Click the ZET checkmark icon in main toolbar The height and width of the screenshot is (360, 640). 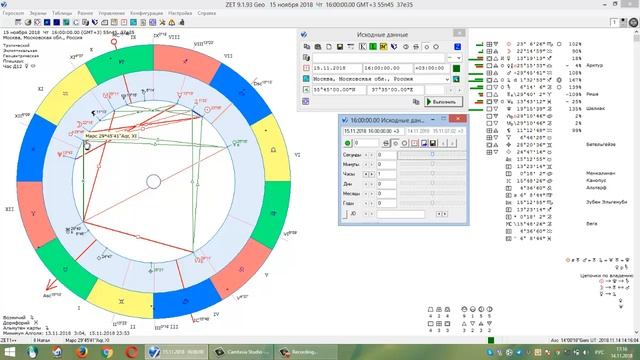(95, 22)
